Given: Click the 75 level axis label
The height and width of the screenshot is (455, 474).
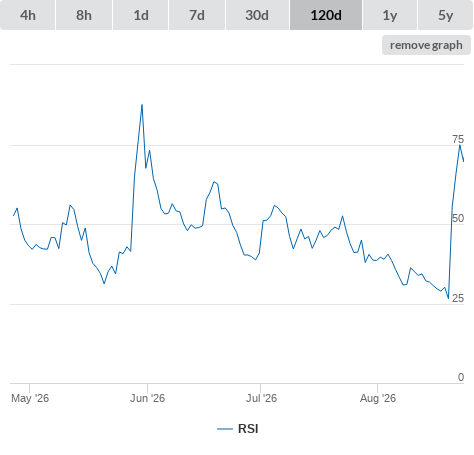Looking at the screenshot, I should point(458,139).
